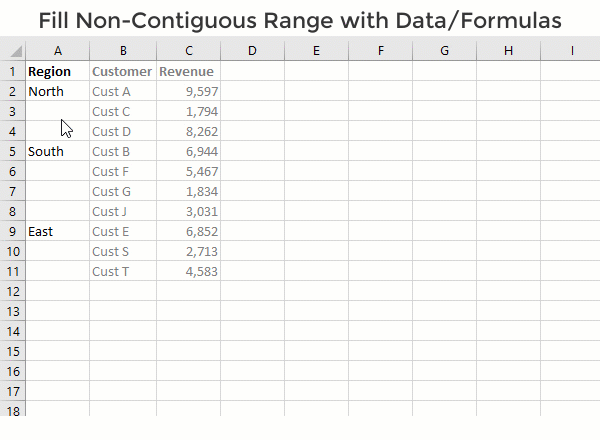Select column A header
The width and height of the screenshot is (600, 440).
pyautogui.click(x=57, y=51)
